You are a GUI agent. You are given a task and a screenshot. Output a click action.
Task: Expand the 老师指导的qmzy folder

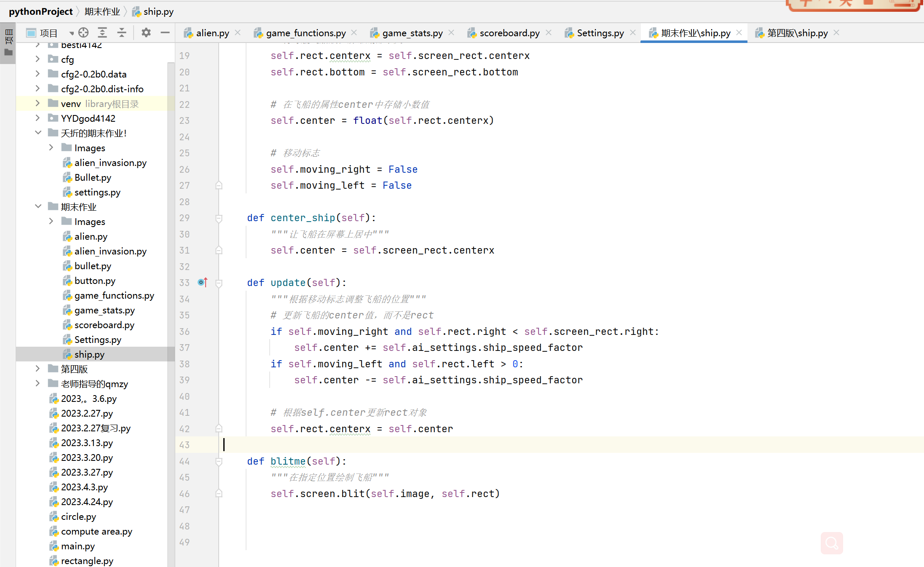click(x=37, y=383)
